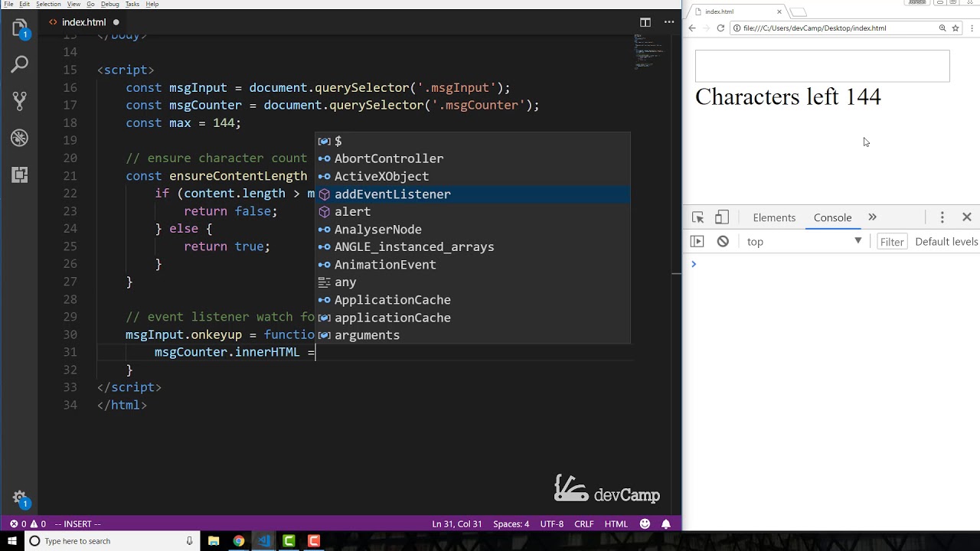
Task: Click the split editor icon
Action: 645,22
